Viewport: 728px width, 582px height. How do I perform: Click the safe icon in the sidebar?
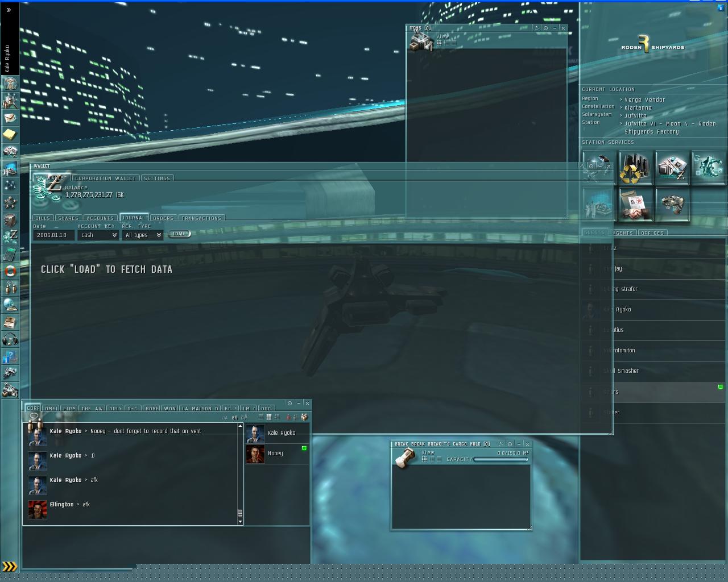[10, 220]
